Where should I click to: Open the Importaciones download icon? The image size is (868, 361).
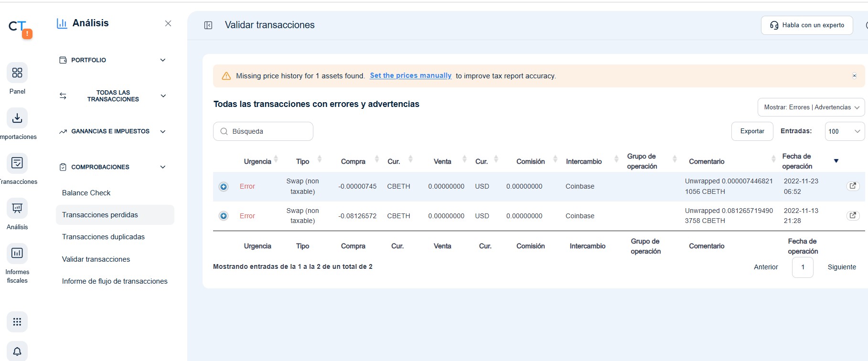(17, 118)
